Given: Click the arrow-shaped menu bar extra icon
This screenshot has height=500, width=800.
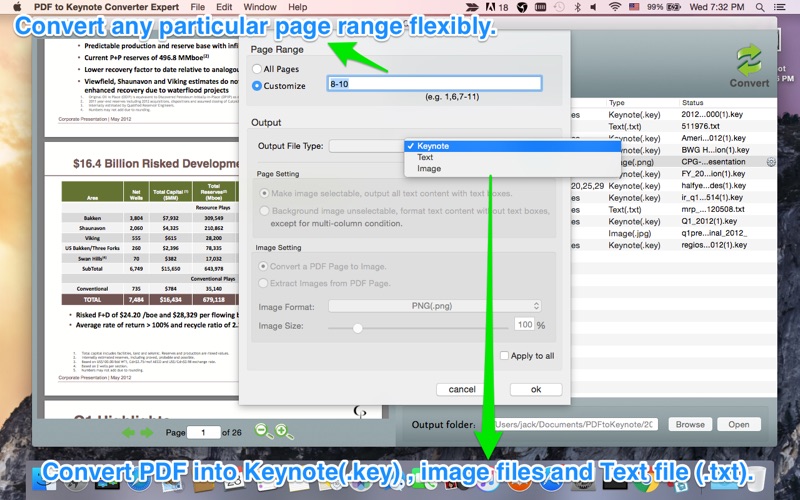Looking at the screenshot, I should [472, 7].
